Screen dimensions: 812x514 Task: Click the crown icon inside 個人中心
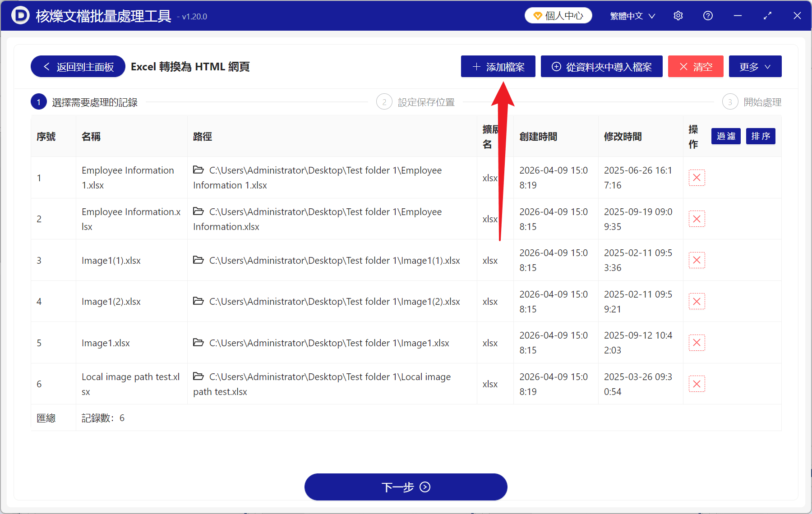point(537,15)
